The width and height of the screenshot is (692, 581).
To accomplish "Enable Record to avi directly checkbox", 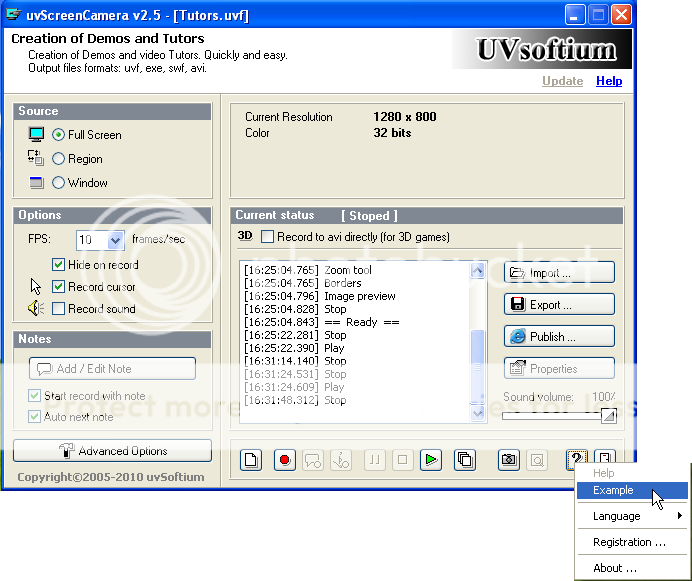I will (x=267, y=237).
